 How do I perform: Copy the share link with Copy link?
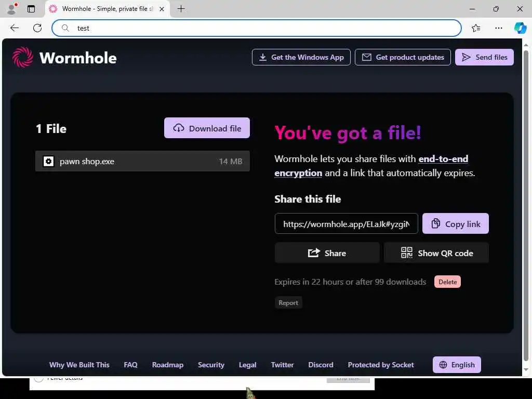click(x=455, y=223)
